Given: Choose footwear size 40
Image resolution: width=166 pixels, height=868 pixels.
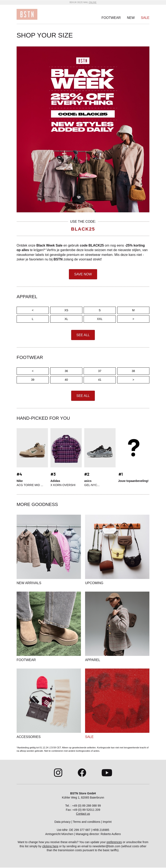Looking at the screenshot, I should pos(66,379).
